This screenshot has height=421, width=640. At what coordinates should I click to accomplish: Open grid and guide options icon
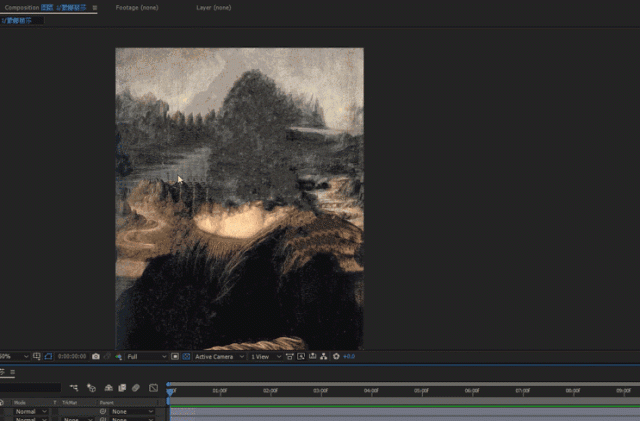pos(37,356)
